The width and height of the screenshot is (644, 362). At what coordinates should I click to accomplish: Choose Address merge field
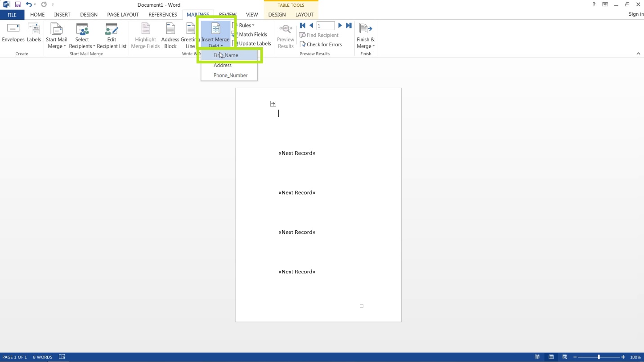[x=229, y=65]
